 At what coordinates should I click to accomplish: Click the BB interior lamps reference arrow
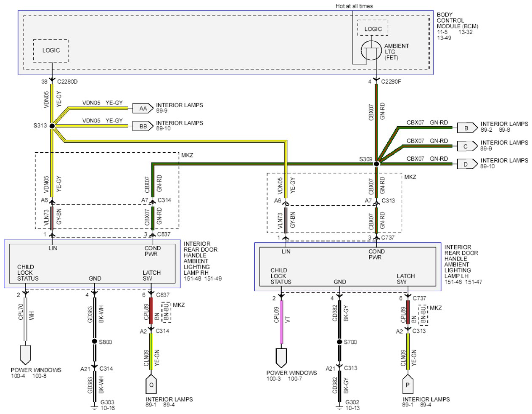click(x=143, y=126)
